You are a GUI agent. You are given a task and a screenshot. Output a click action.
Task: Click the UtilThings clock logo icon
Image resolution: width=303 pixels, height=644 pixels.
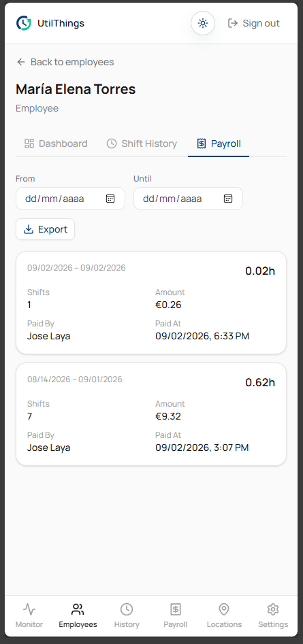[24, 23]
